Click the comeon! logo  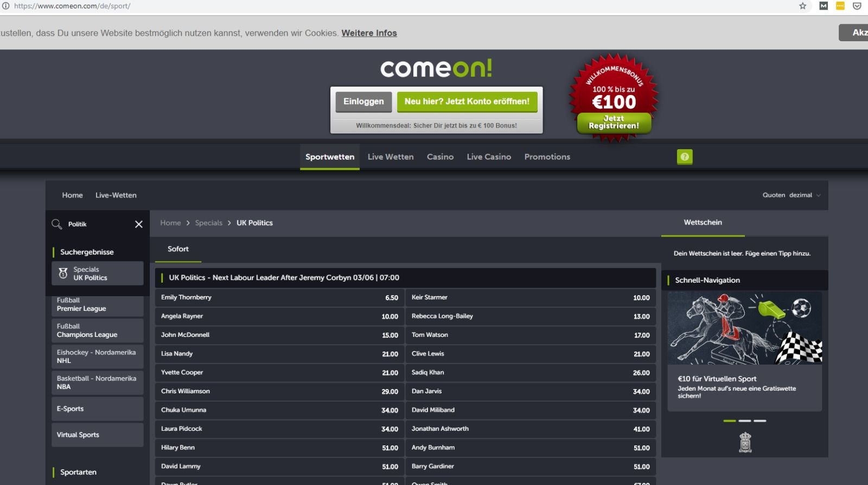pyautogui.click(x=436, y=68)
